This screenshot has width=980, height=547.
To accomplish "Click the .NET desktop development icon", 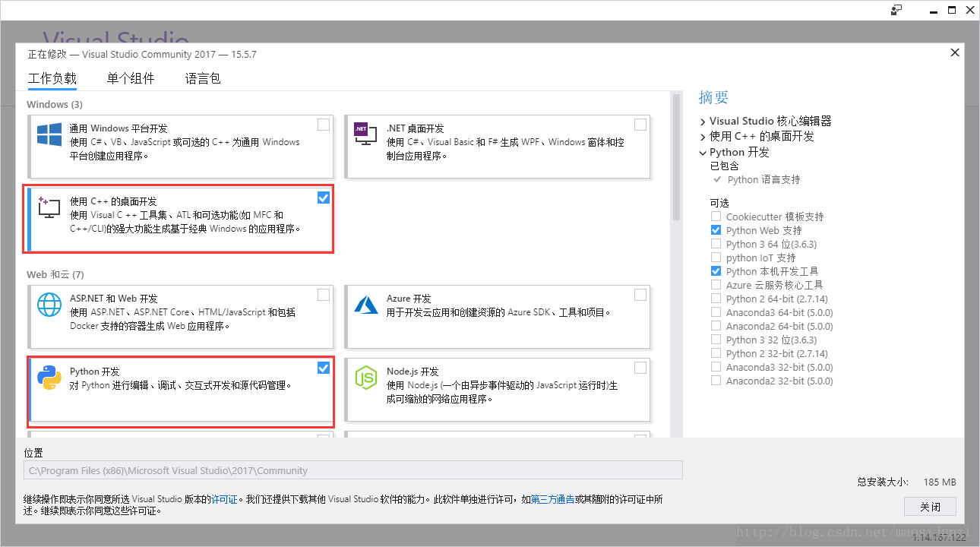I will pos(366,135).
